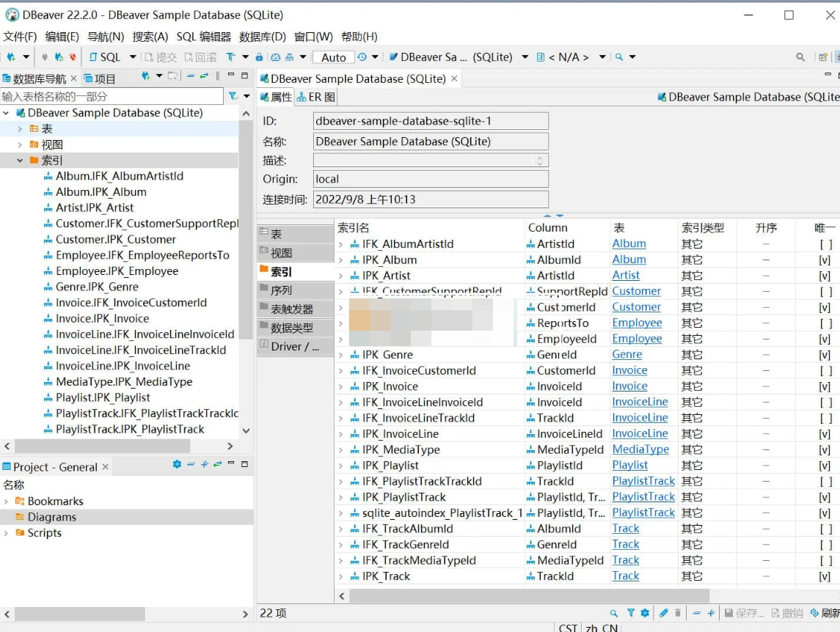The width and height of the screenshot is (840, 632).
Task: Click the pencil edit icon in the bottom toolbar
Action: pyautogui.click(x=664, y=613)
